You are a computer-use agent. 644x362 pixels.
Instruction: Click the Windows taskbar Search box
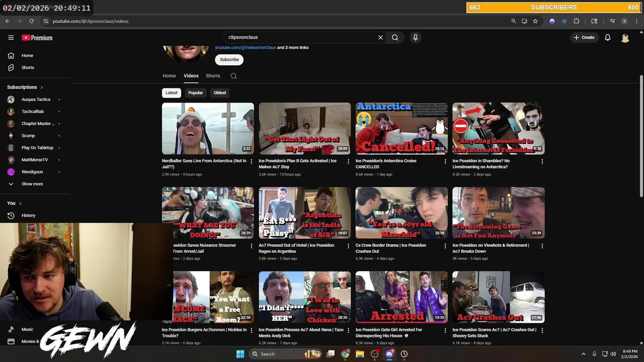click(286, 354)
